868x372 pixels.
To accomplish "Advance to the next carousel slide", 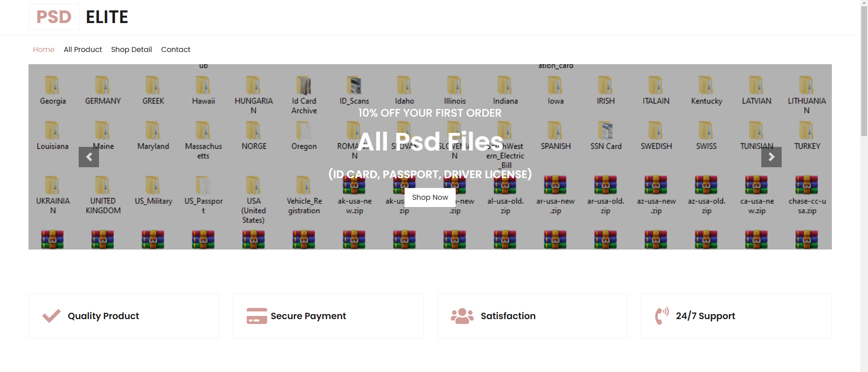I will point(771,157).
